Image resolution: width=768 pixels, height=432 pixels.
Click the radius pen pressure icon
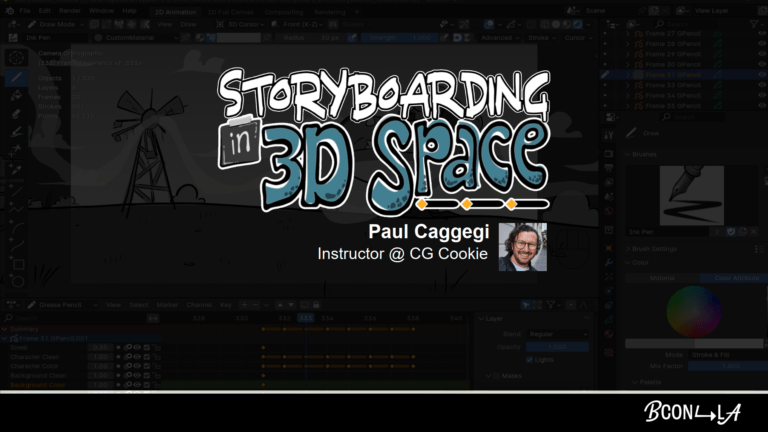point(353,38)
